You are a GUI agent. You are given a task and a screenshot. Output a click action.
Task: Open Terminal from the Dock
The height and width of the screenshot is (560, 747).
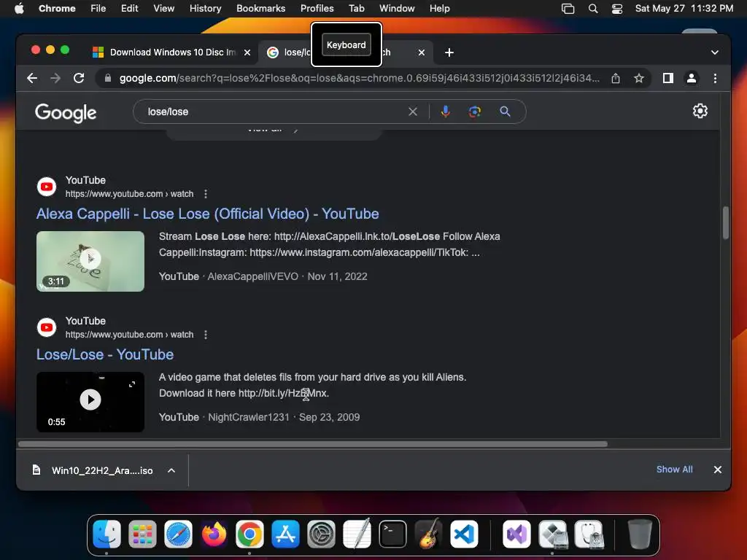click(x=392, y=534)
